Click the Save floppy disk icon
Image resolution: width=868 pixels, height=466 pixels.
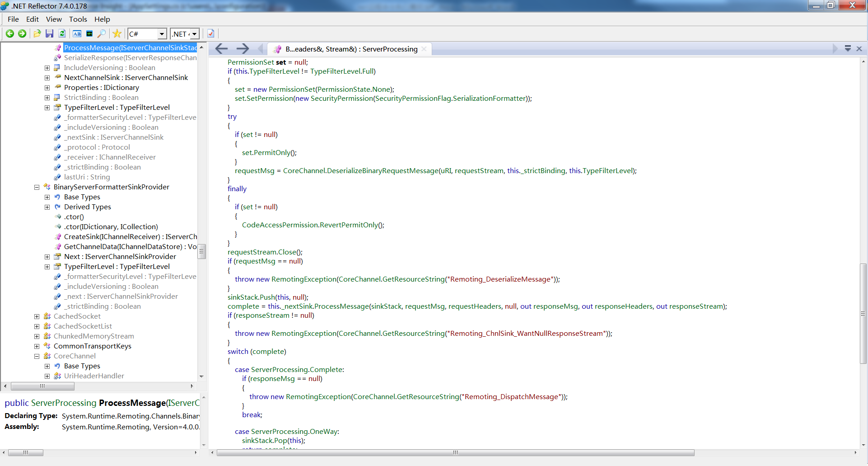coord(50,33)
